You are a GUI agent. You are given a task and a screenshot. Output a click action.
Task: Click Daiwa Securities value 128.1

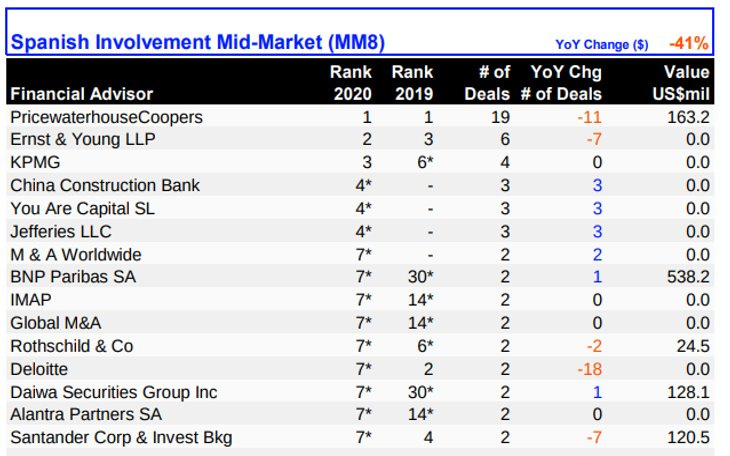pos(688,392)
